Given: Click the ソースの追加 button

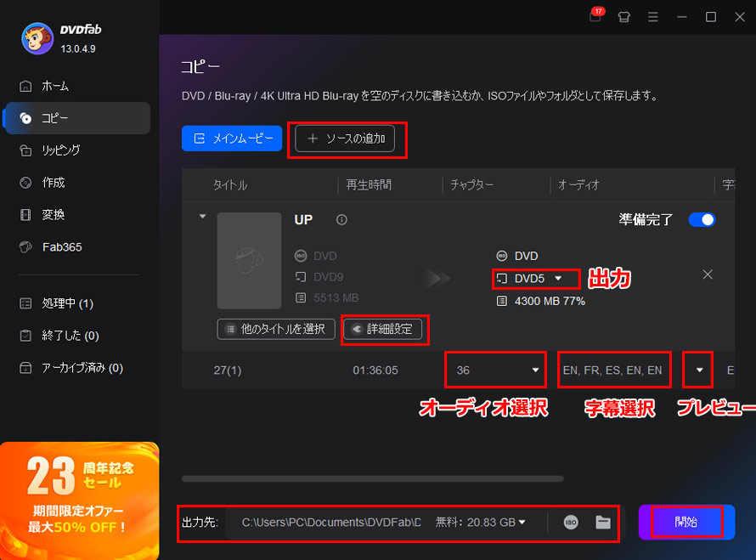Looking at the screenshot, I should click(x=347, y=138).
